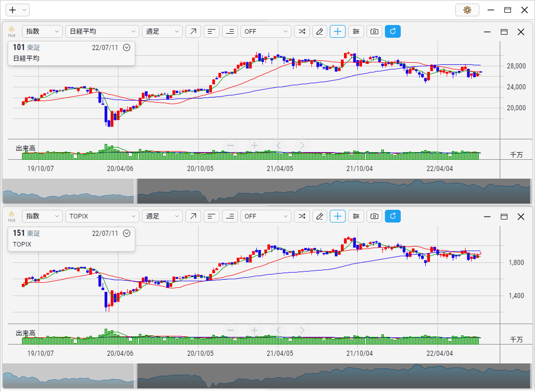The height and width of the screenshot is (392, 535).
Task: Click the TOPIX range navigator overview strip
Action: click(267, 376)
